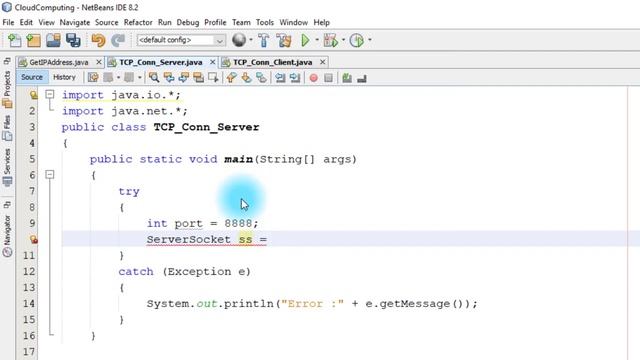
Task: Open the Navigate menu
Action: 75,22
